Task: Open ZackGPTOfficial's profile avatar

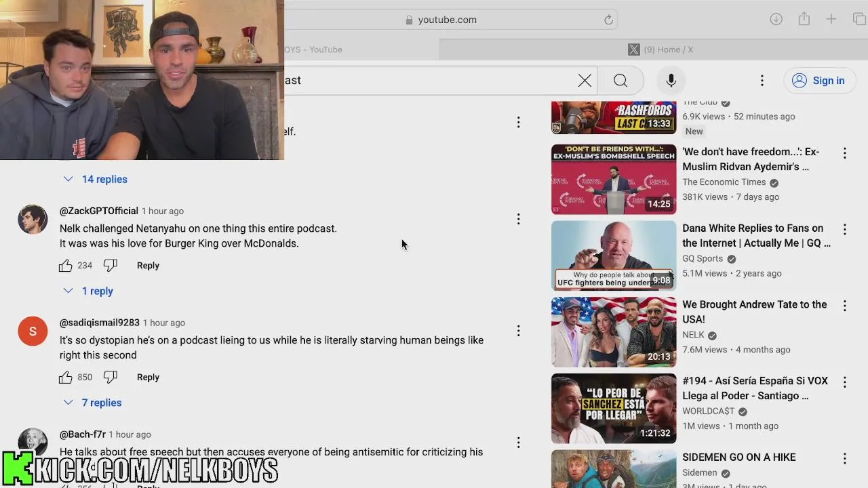Action: pyautogui.click(x=33, y=219)
